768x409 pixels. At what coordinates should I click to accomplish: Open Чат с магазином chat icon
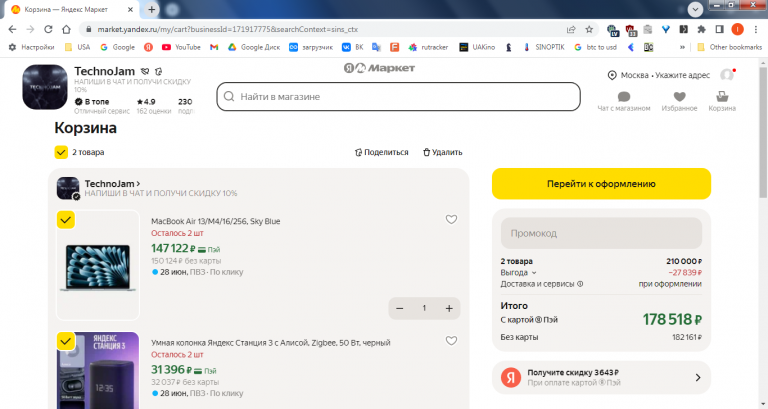[624, 101]
